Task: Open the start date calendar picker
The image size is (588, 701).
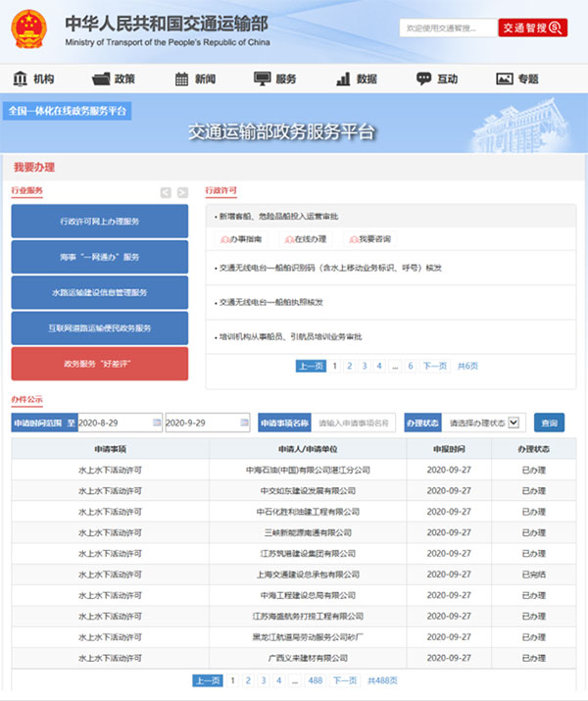Action: coord(156,423)
